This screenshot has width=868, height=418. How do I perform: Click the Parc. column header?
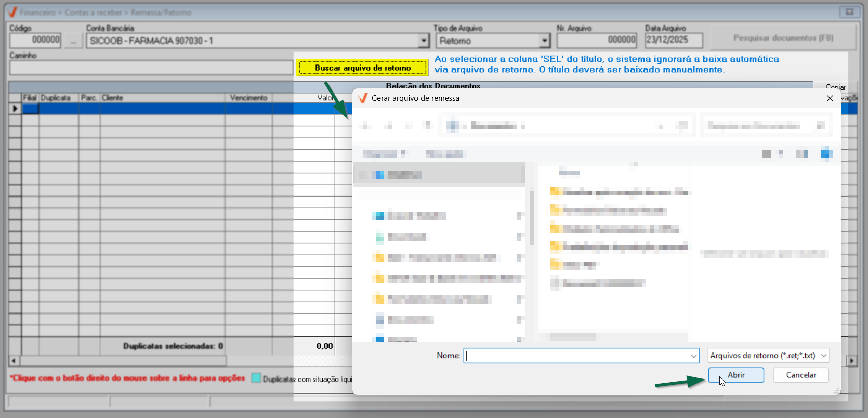click(x=89, y=98)
